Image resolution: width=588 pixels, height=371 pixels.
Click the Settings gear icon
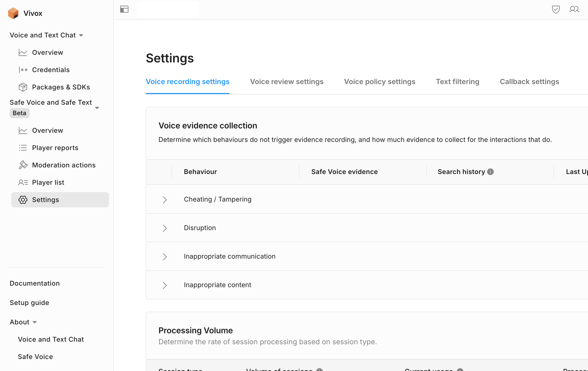coord(23,200)
